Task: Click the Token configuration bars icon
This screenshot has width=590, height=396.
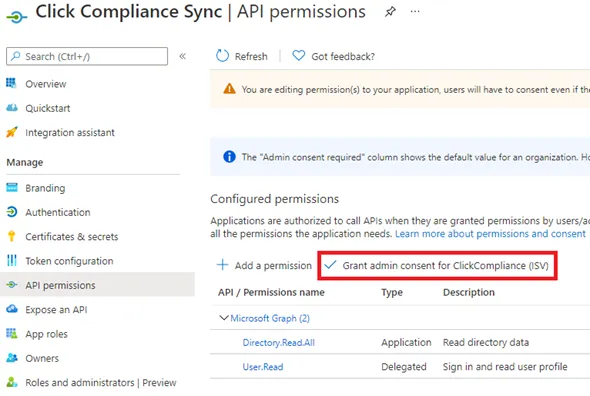Action: [x=12, y=260]
